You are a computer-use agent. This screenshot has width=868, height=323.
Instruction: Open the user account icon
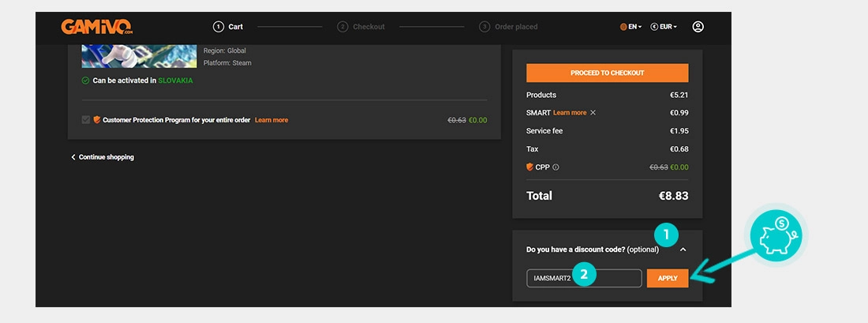pos(698,27)
